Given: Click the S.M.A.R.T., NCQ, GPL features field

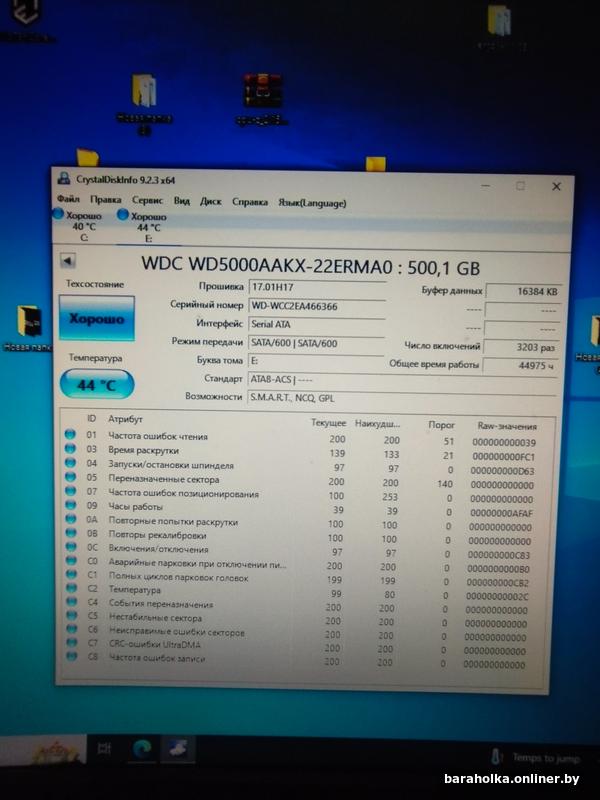Looking at the screenshot, I should tap(402, 398).
